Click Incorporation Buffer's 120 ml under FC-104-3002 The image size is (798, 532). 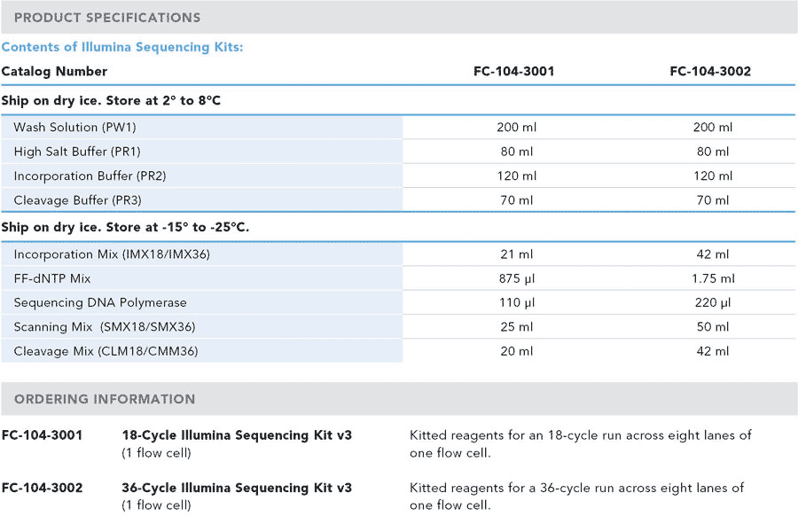(x=713, y=176)
